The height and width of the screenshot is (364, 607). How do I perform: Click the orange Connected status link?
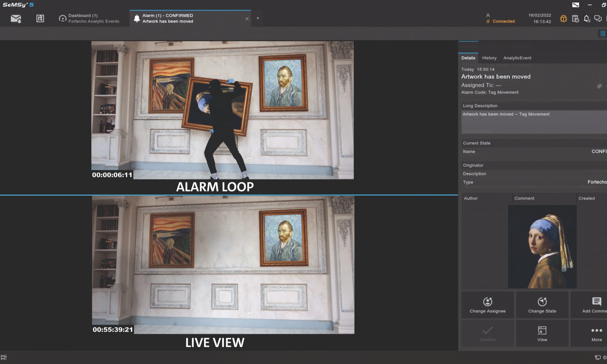pos(500,21)
